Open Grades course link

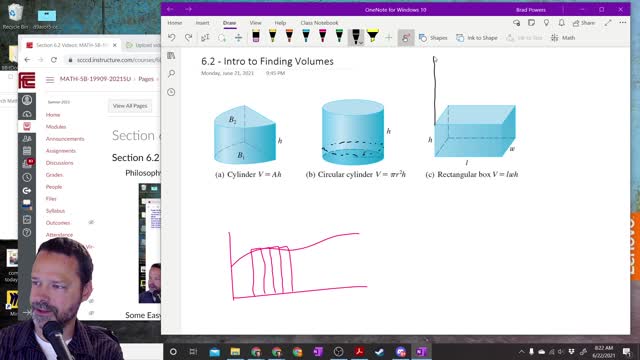54,175
